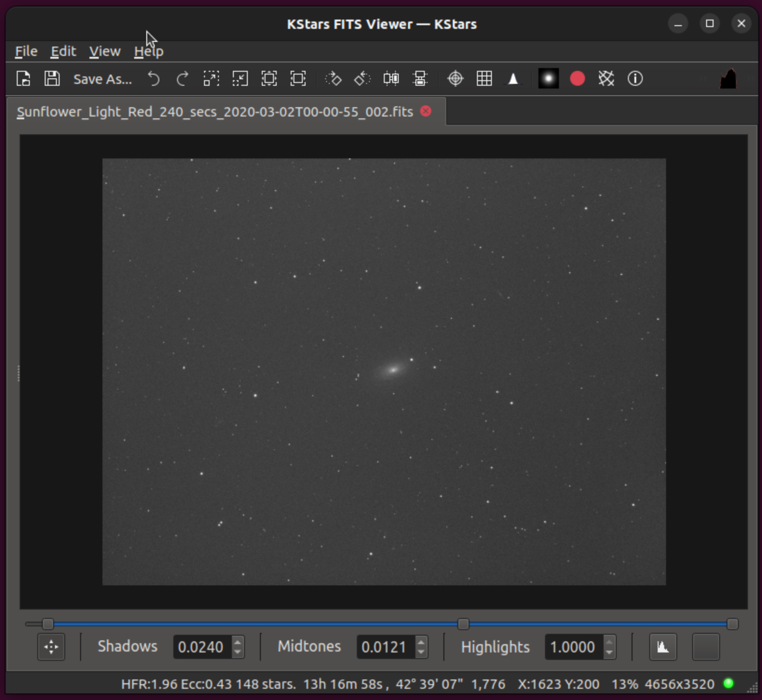The width and height of the screenshot is (762, 700).
Task: Open the View menu
Action: tap(105, 51)
